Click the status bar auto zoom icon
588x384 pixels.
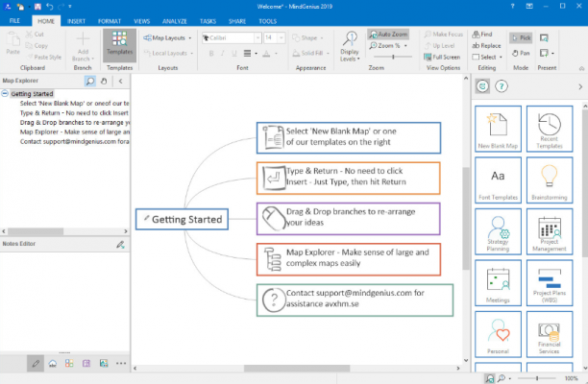tap(489, 378)
